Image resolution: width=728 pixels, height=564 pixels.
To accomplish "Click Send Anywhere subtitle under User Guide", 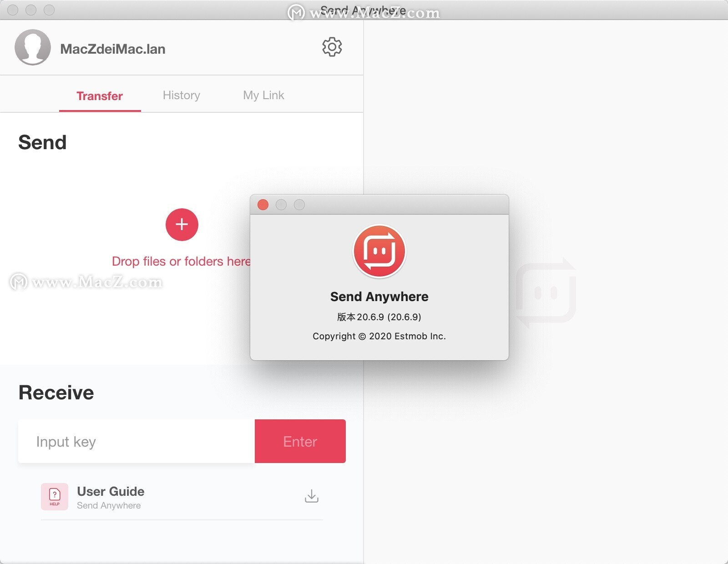I will 109,505.
